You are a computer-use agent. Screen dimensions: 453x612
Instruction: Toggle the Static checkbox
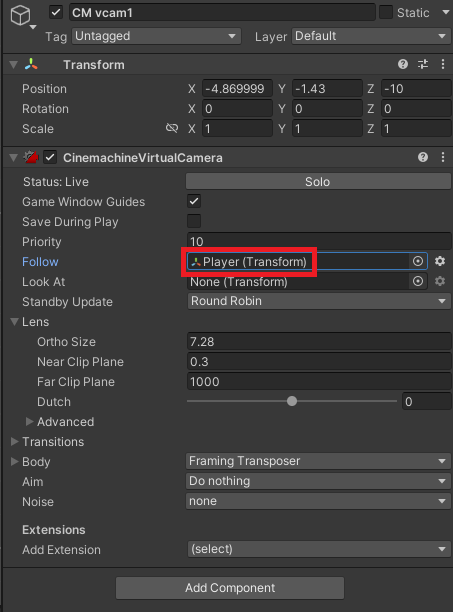(x=386, y=12)
